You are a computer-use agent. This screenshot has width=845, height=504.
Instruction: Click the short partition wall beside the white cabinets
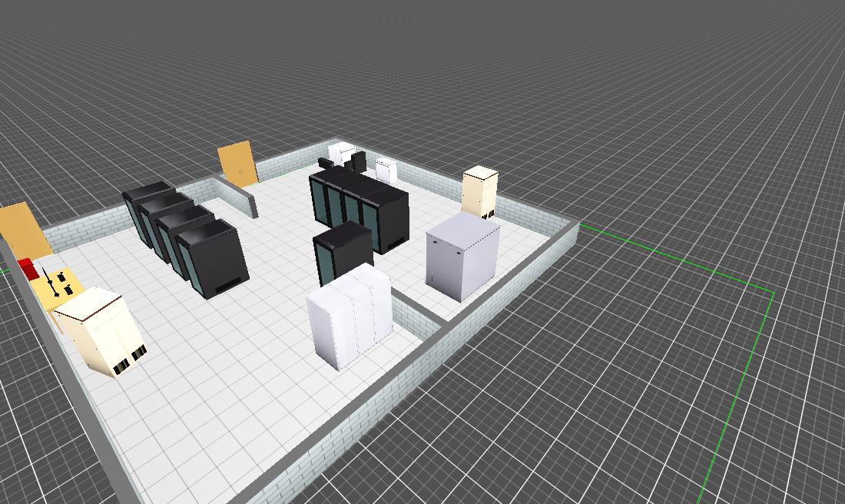pyautogui.click(x=419, y=315)
